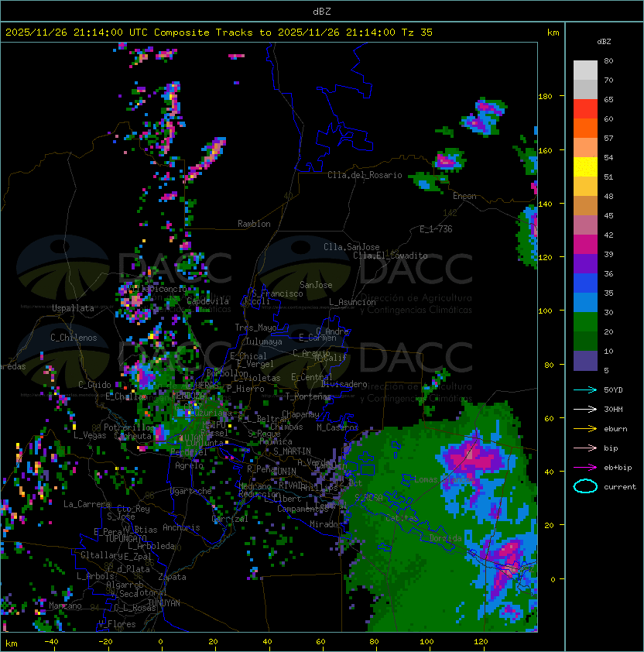
Task: Click the 160 km tick label on vertical axis
Action: click(545, 150)
